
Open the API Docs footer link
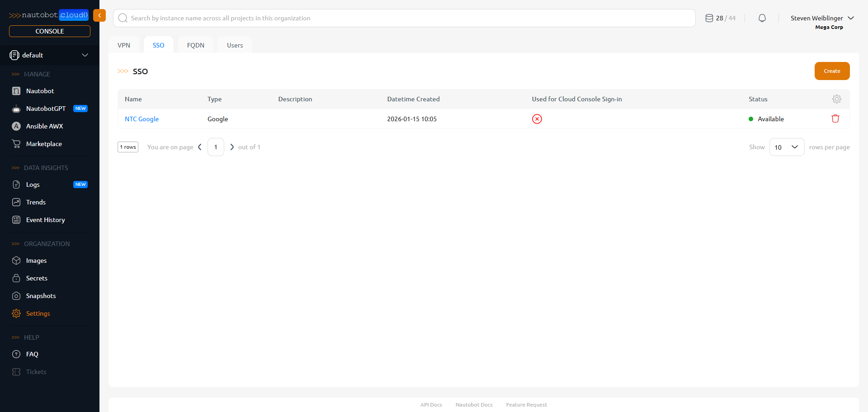tap(431, 405)
